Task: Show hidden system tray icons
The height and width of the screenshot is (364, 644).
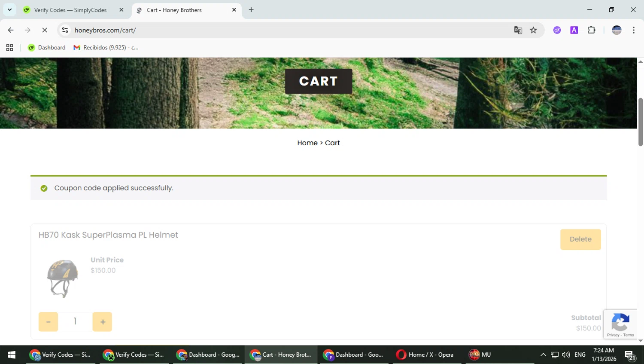Action: coord(543,355)
